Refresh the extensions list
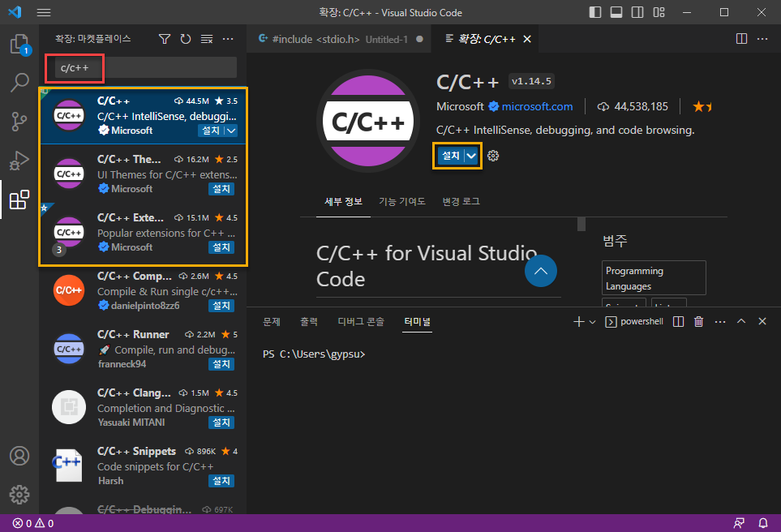 (186, 39)
